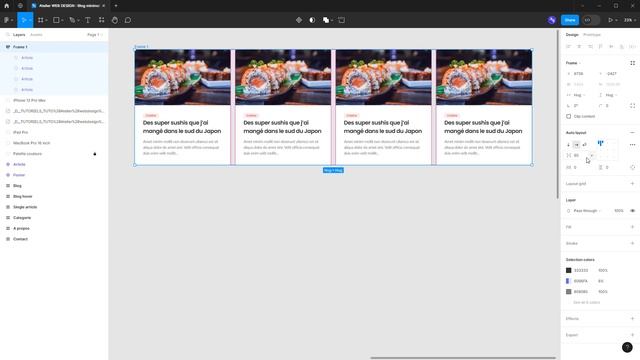This screenshot has height=360, width=640.
Task: Open the Pass through blend mode dropdown
Action: [x=587, y=211]
